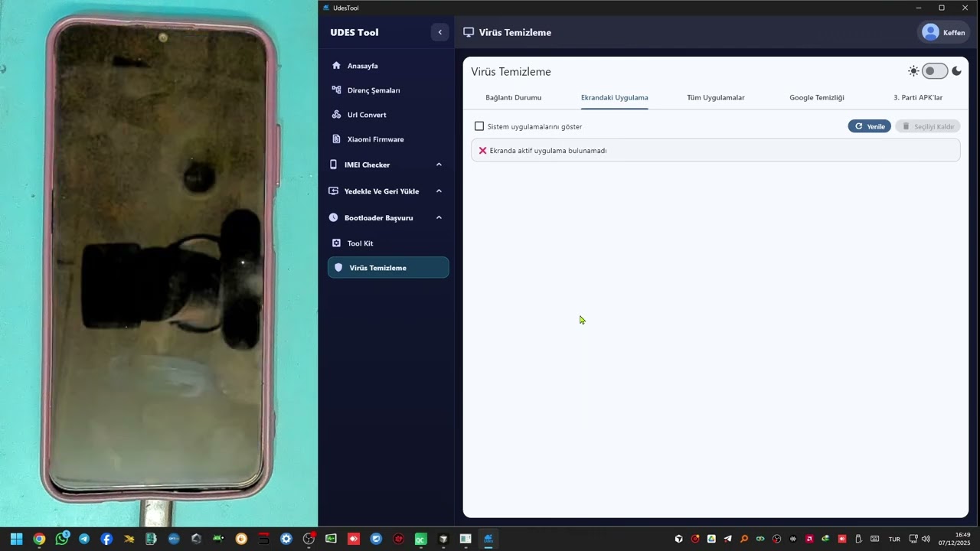Open the clock and date panel
The height and width of the screenshot is (551, 980).
[x=954, y=539]
